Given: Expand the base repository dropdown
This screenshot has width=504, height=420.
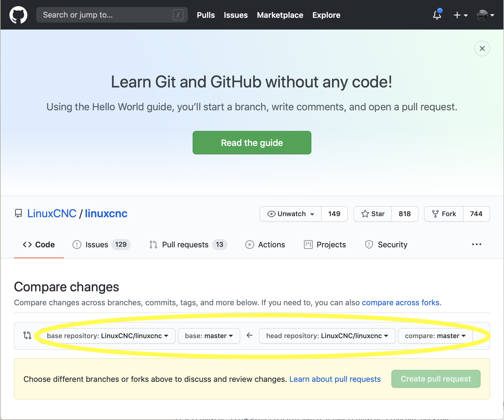Looking at the screenshot, I should tap(108, 336).
